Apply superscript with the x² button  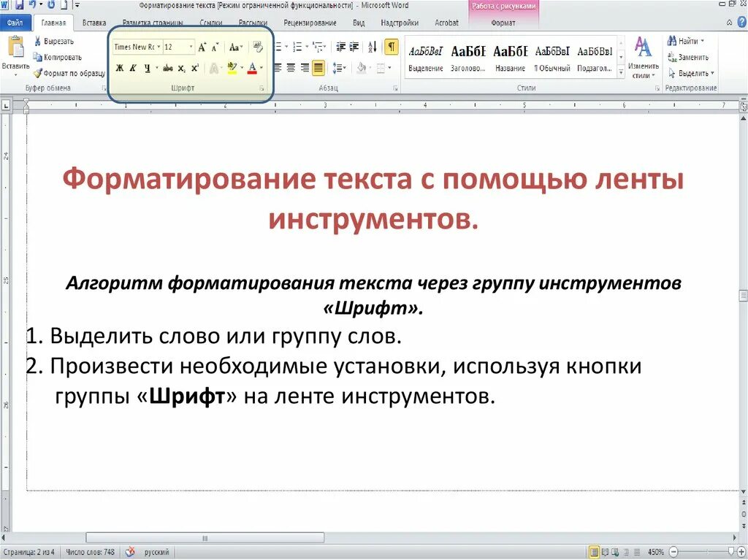pos(194,68)
